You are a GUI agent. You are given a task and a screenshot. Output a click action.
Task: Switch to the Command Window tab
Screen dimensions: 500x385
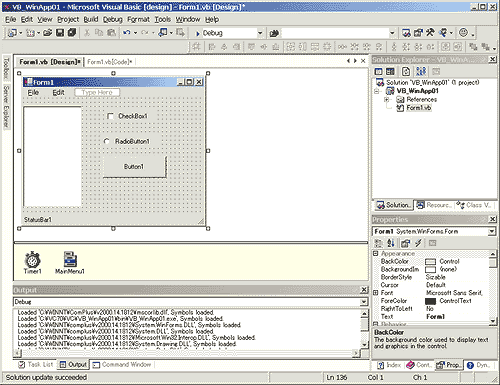(122, 365)
